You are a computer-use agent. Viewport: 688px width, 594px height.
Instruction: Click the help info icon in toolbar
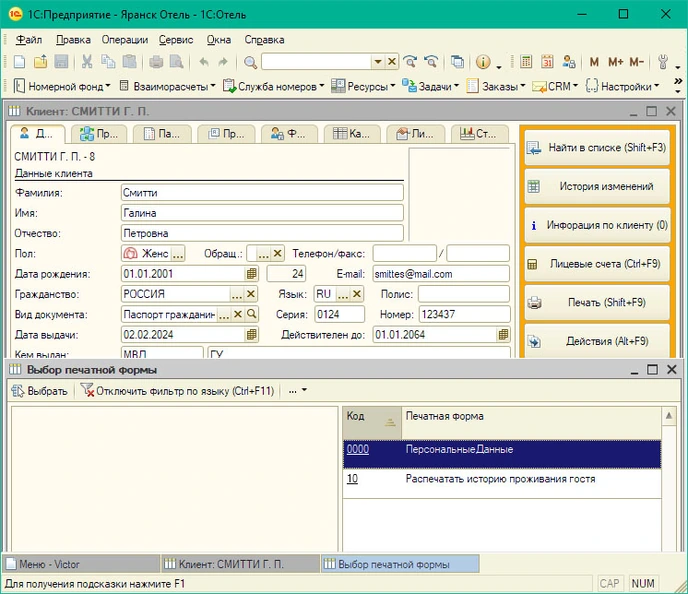click(x=482, y=62)
